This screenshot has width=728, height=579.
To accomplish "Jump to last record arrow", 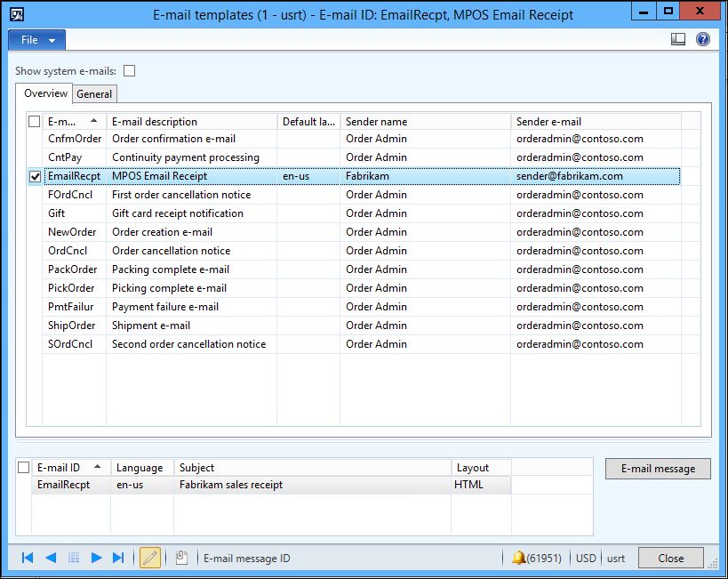I will [118, 558].
